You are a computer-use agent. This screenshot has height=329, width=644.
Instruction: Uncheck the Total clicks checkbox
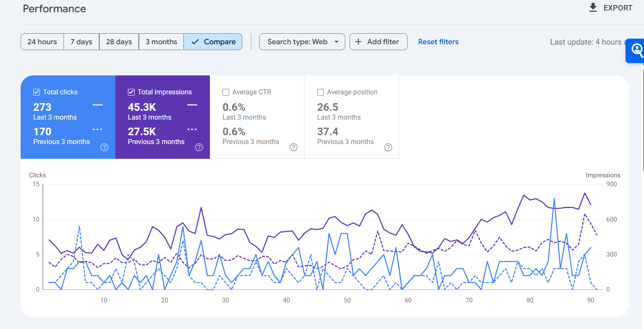(37, 92)
